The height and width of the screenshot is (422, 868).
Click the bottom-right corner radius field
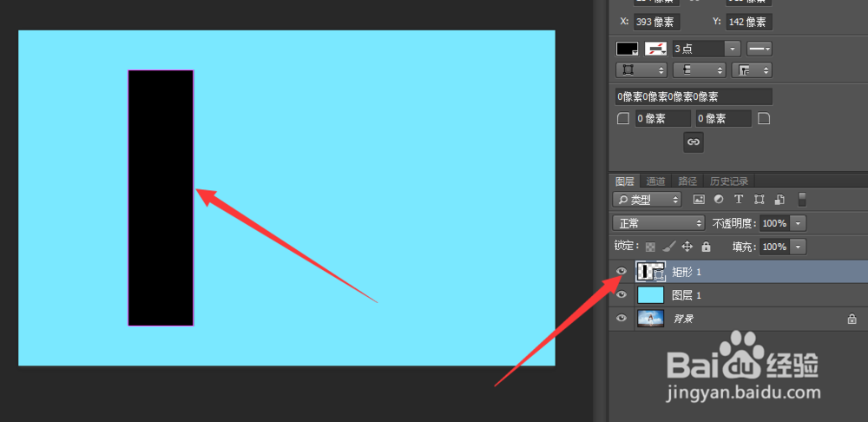pyautogui.click(x=724, y=118)
